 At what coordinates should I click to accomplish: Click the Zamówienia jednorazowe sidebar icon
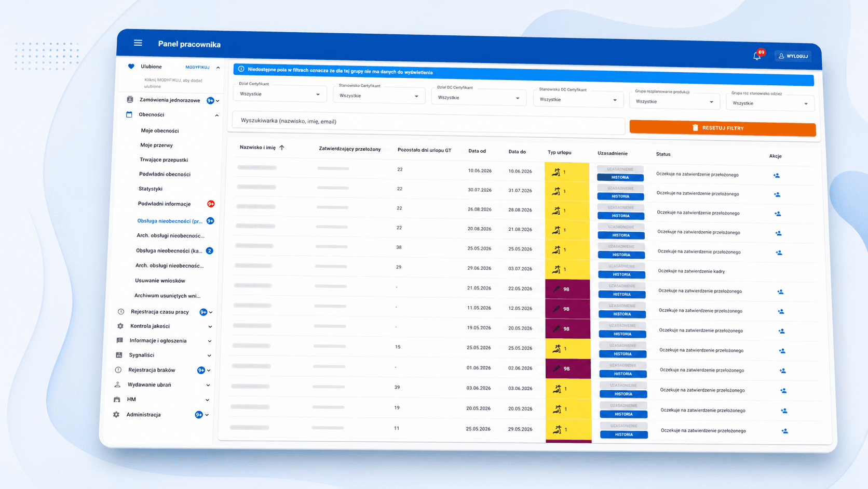(x=130, y=99)
